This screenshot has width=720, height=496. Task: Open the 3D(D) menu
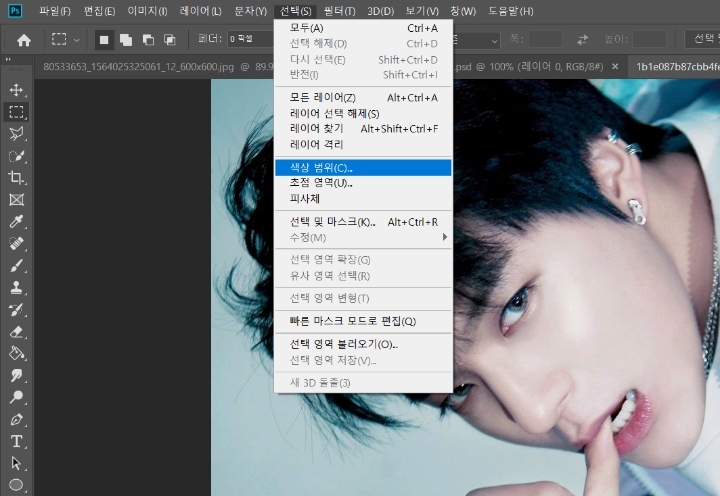[x=380, y=11]
